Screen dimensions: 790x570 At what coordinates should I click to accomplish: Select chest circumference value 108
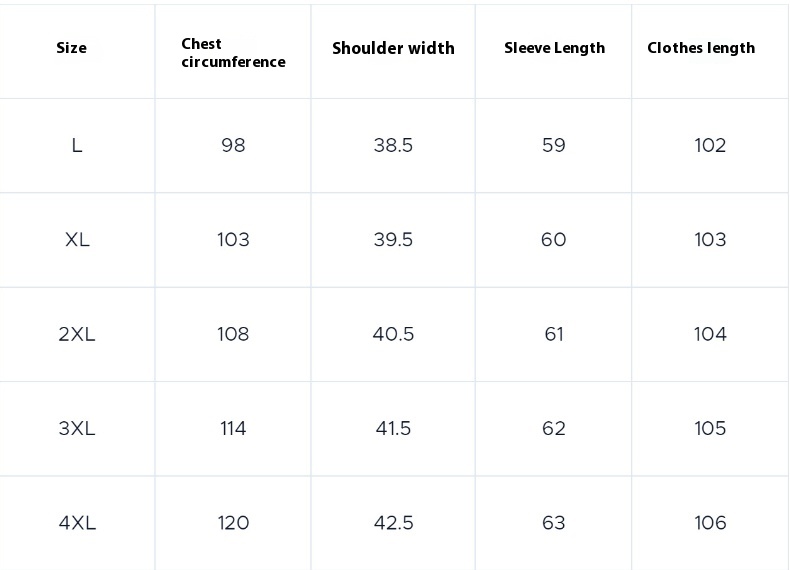(x=233, y=334)
